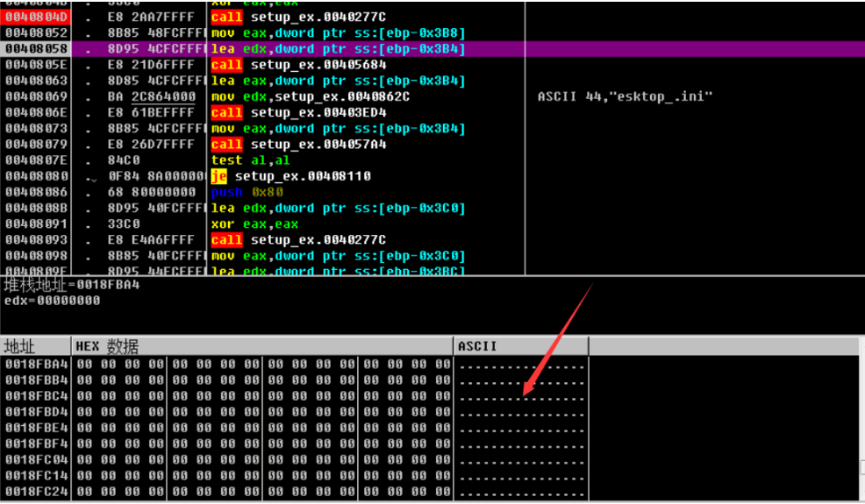Screen dimensions: 865x504
Task: Select the 堆栈地址=0018FBA4 info line
Action: pos(72,285)
